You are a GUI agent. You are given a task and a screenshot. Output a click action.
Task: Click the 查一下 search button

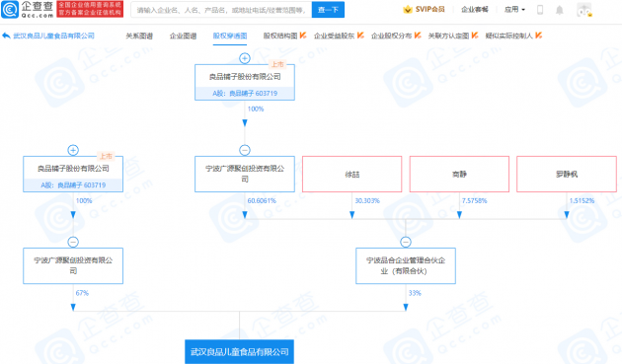(328, 10)
